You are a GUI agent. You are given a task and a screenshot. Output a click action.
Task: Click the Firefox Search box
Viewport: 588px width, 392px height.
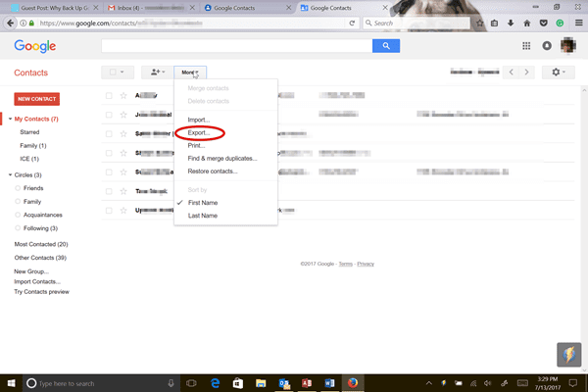(x=416, y=23)
